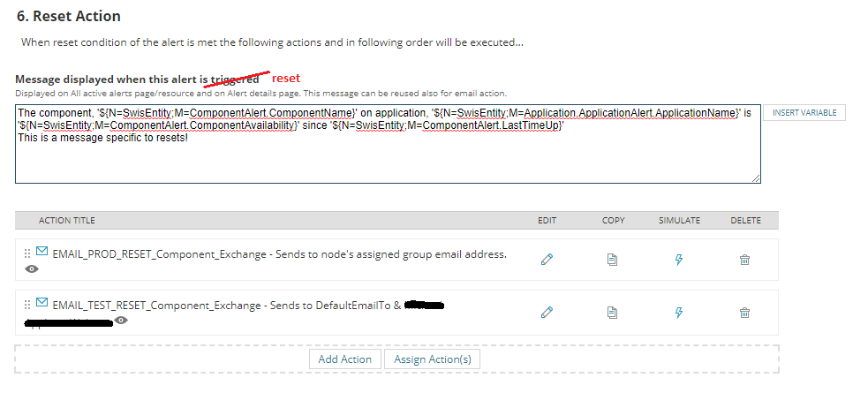Grab the drag handle of EMAIL_PROD_RESET row
This screenshot has width=868, height=408.
pos(27,253)
